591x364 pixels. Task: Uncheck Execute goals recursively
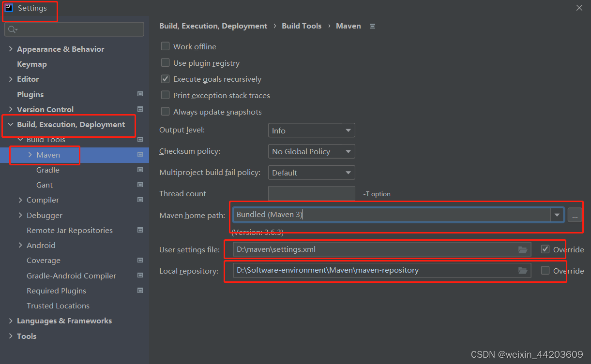tap(165, 79)
